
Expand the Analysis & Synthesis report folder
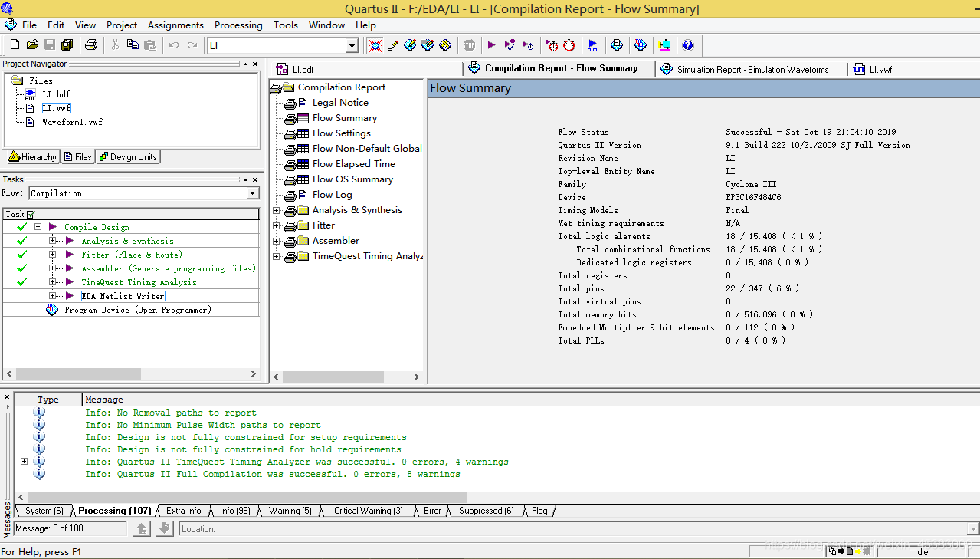click(277, 210)
